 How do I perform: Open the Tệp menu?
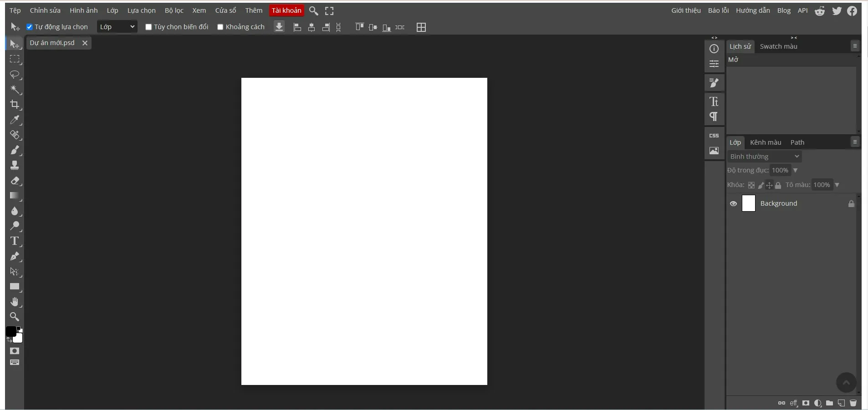pyautogui.click(x=15, y=10)
